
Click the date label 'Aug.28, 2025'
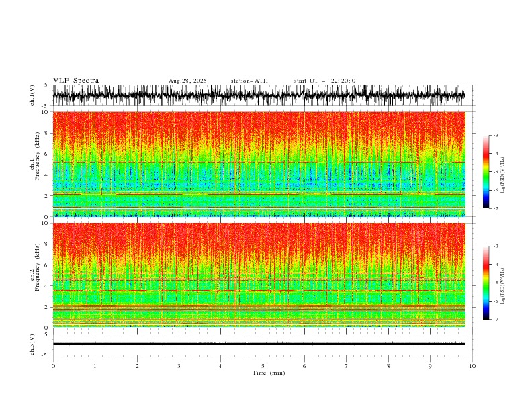point(187,81)
